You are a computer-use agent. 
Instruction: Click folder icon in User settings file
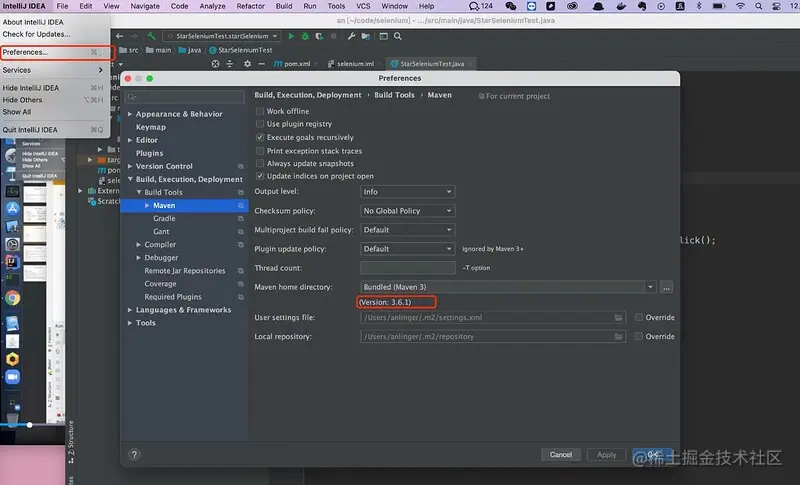tap(618, 318)
